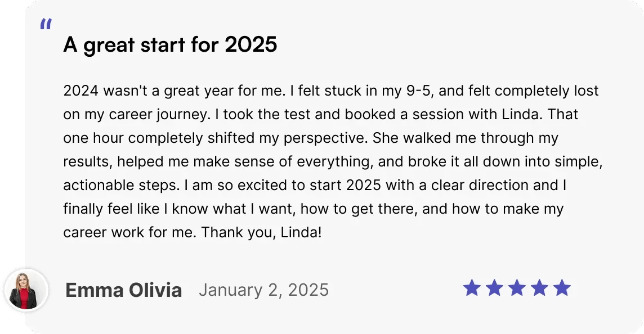Click the opening "2024 wasn't a great year" sentence

point(174,91)
